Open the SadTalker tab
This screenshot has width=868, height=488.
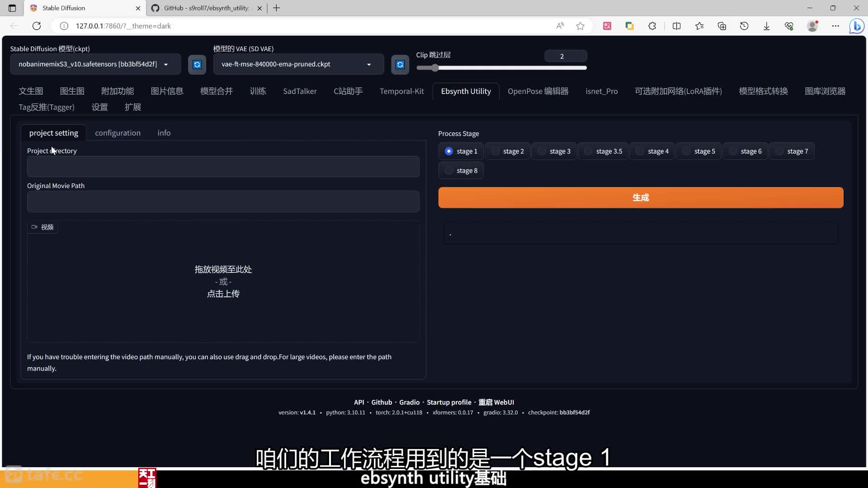(300, 91)
